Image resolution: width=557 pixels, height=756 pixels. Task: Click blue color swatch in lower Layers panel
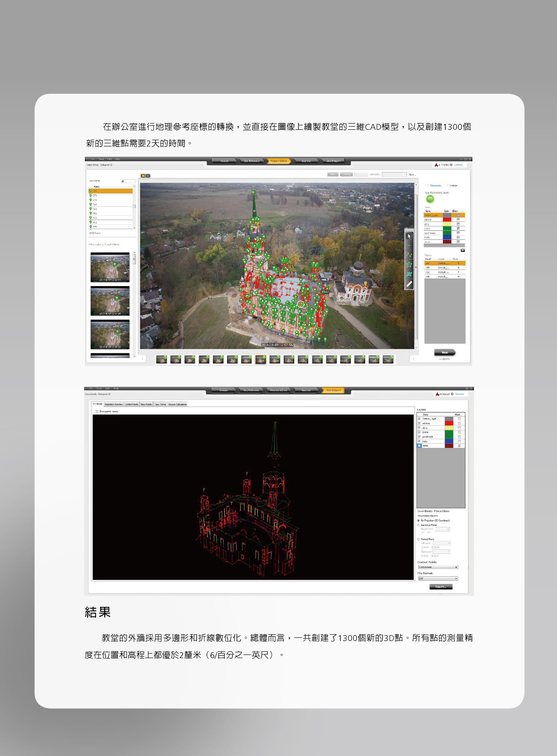coord(449,441)
